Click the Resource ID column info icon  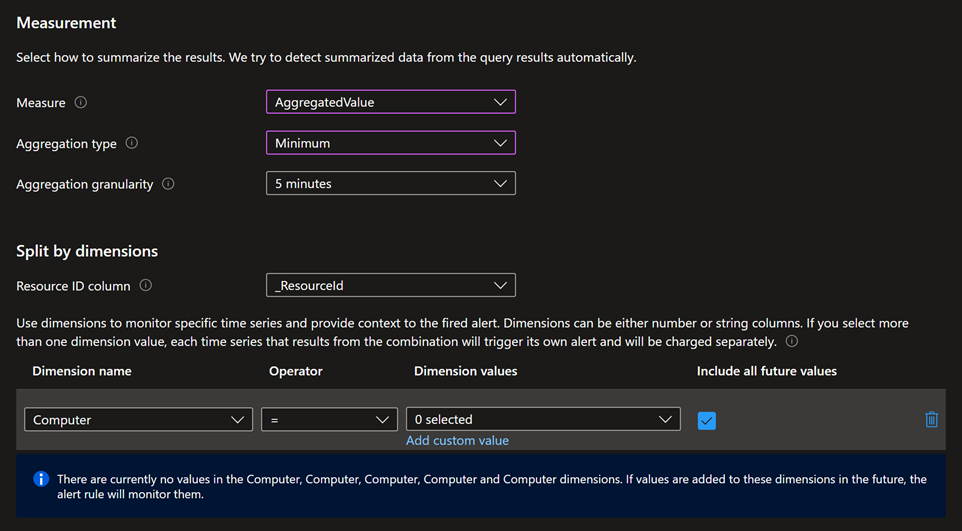[146, 285]
